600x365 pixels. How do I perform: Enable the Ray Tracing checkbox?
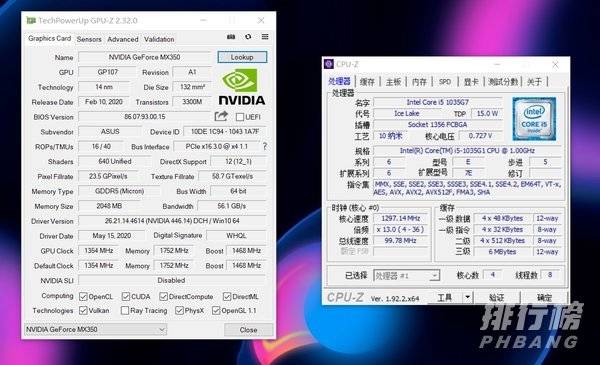pos(125,310)
